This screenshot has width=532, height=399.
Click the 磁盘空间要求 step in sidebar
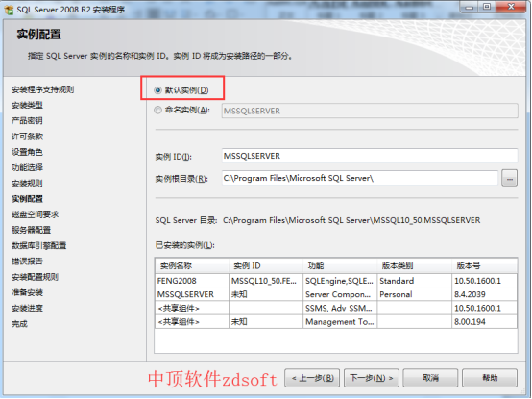click(35, 214)
